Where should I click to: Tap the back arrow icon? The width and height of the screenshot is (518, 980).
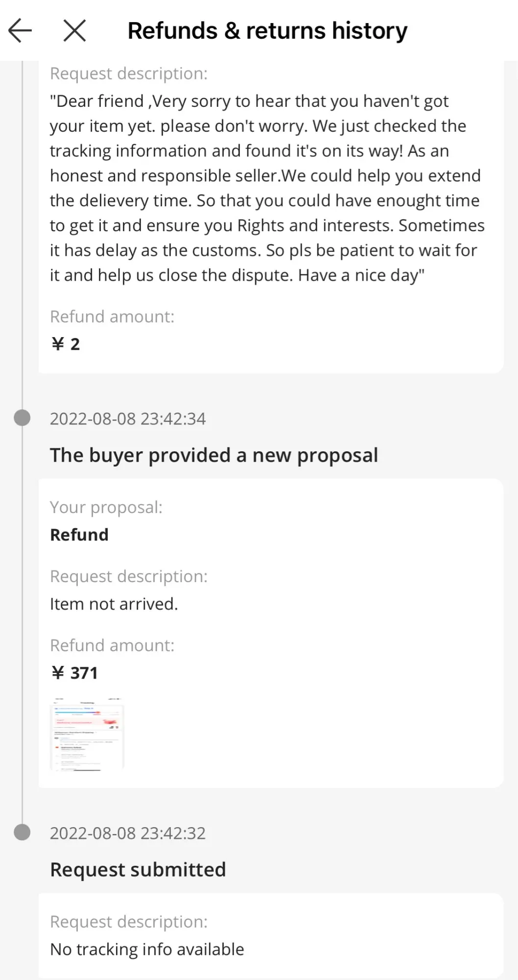pyautogui.click(x=20, y=30)
